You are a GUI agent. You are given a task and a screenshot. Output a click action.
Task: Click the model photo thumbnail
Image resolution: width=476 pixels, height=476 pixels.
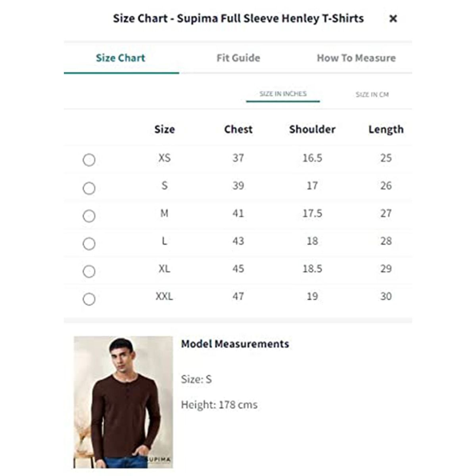click(123, 402)
